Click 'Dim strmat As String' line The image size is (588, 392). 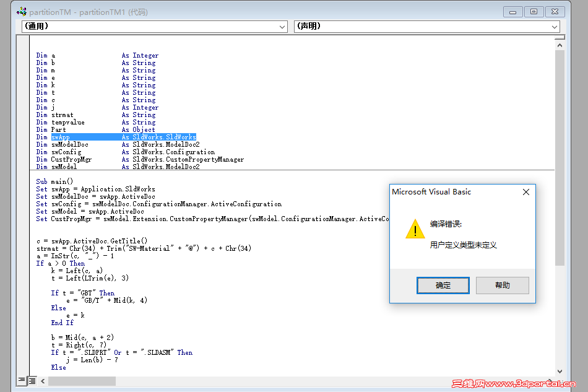click(95, 115)
